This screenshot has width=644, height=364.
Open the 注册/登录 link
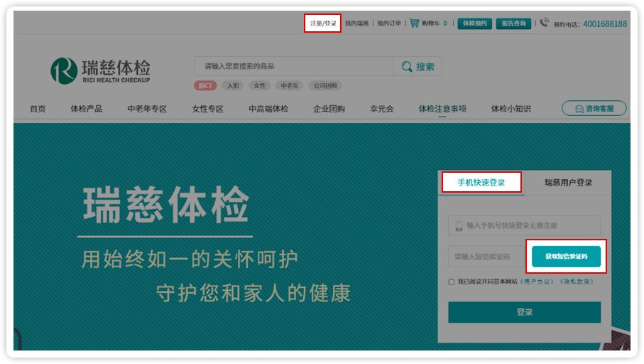click(x=323, y=23)
